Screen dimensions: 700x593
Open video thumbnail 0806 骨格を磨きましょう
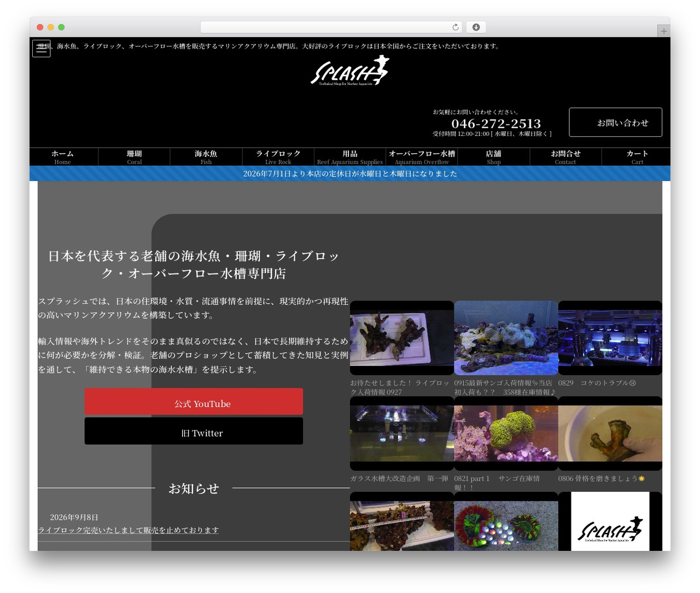610,433
